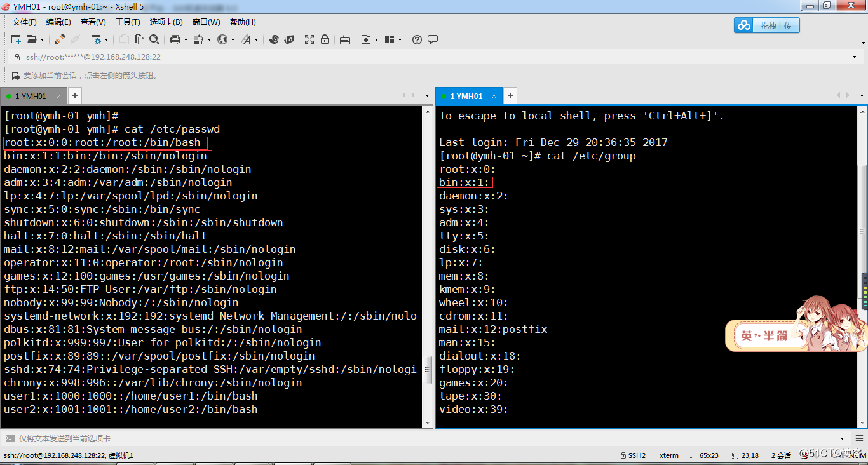Expand the globe encoding dropdown arrow
The height and width of the screenshot is (465, 868).
pos(233,39)
